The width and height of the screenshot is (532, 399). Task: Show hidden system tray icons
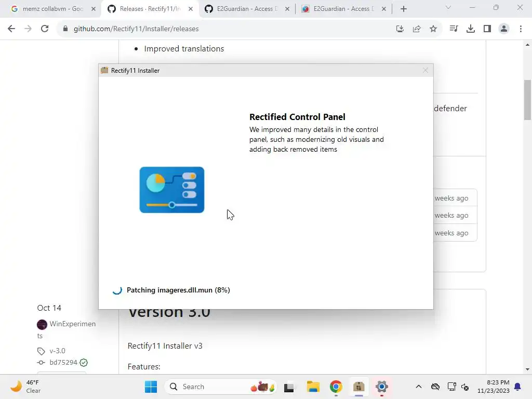point(419,387)
